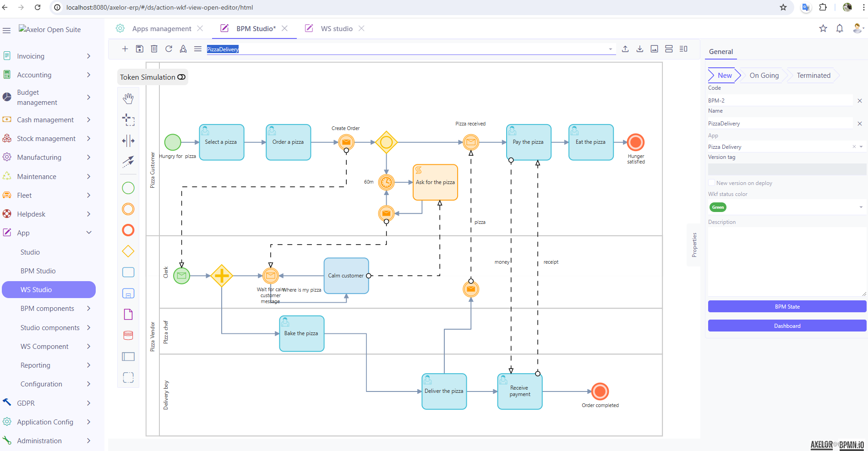Click the Version tag field
This screenshot has width=868, height=451.
[787, 169]
